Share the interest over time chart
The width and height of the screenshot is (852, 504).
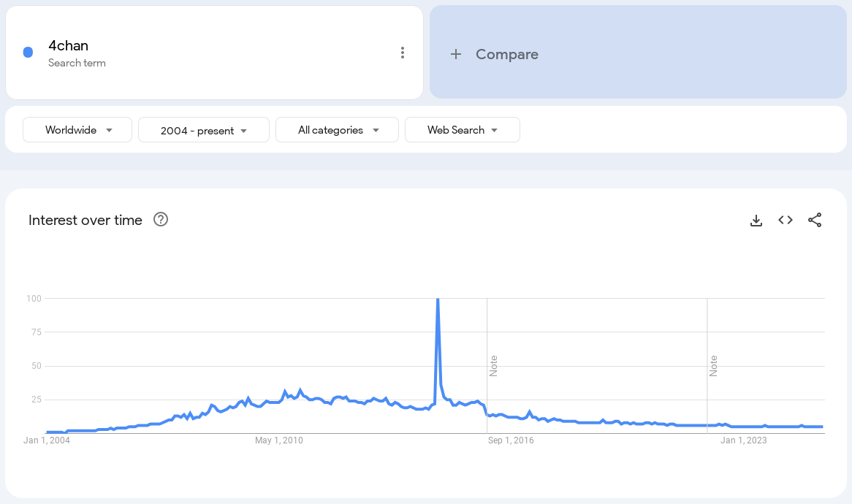coord(815,220)
